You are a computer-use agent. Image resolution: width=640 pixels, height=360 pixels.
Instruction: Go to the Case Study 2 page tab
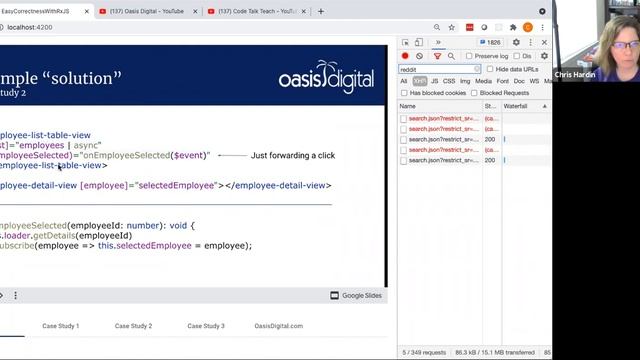coord(133,326)
